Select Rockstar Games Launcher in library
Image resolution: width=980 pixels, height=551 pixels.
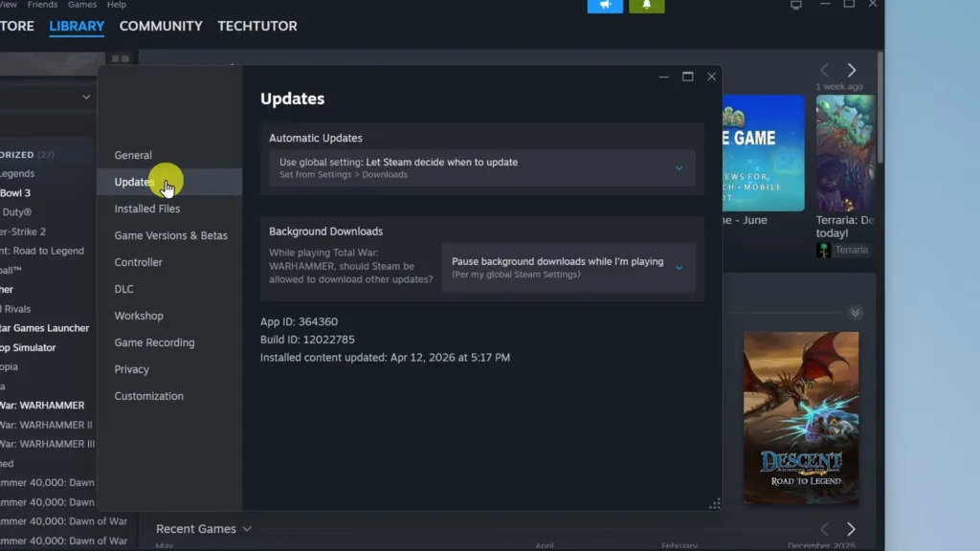[x=44, y=328]
